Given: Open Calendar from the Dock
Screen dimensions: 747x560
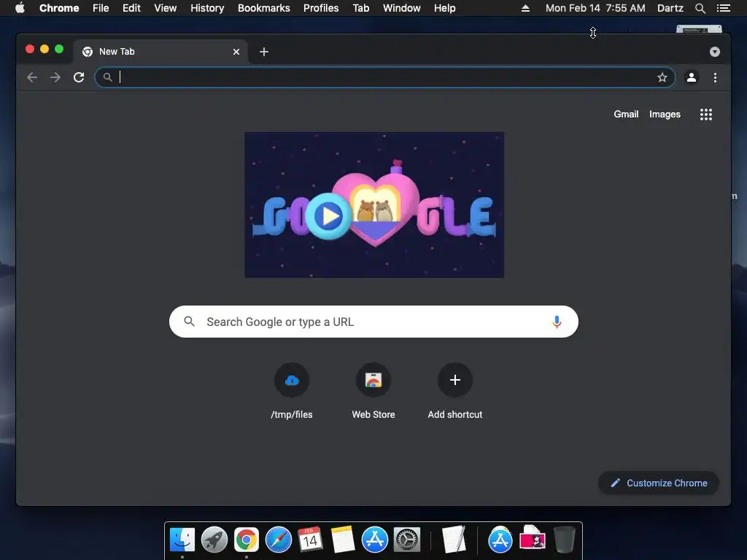Looking at the screenshot, I should pyautogui.click(x=310, y=540).
